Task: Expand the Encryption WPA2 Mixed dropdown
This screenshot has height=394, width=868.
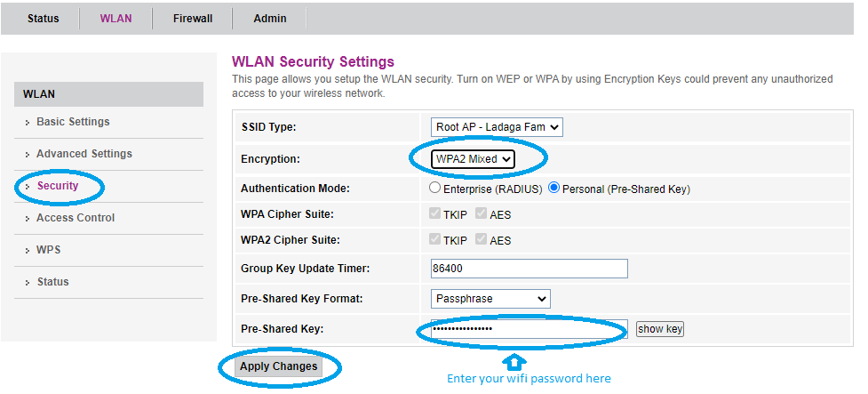Action: click(x=473, y=159)
